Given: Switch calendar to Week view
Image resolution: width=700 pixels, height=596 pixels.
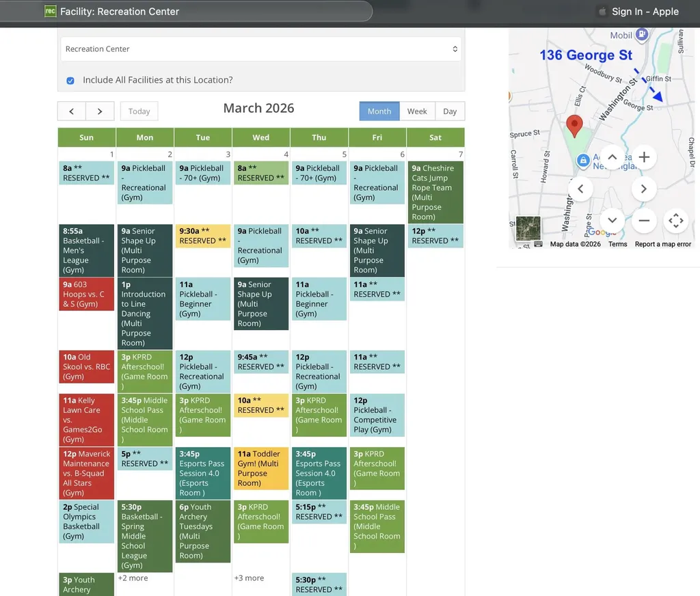Looking at the screenshot, I should (417, 111).
